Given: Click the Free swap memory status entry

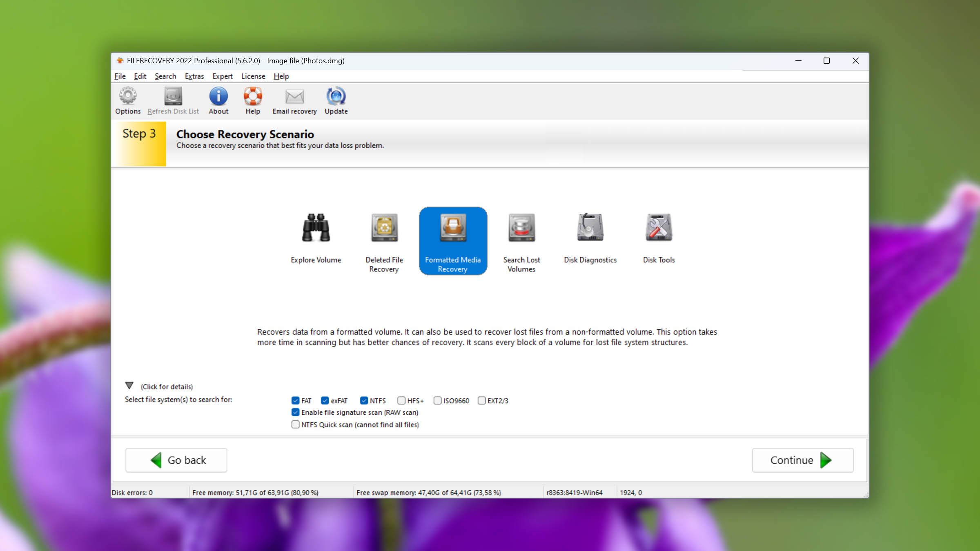Looking at the screenshot, I should [429, 493].
